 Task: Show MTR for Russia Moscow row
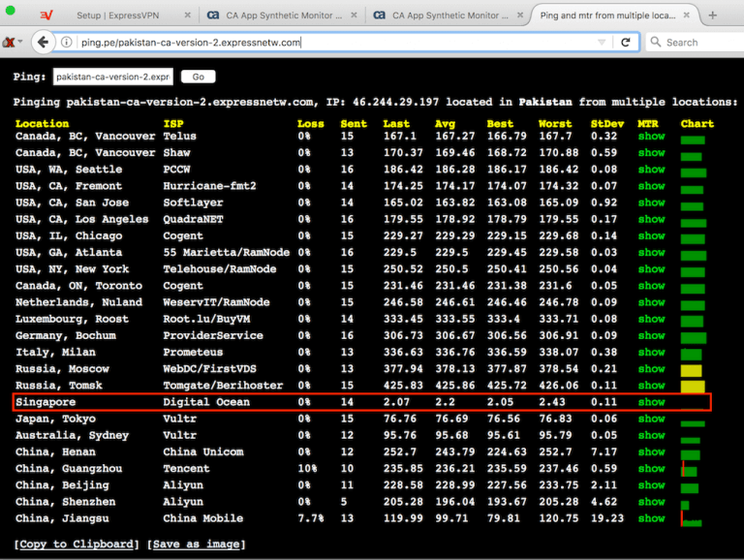[x=651, y=369]
